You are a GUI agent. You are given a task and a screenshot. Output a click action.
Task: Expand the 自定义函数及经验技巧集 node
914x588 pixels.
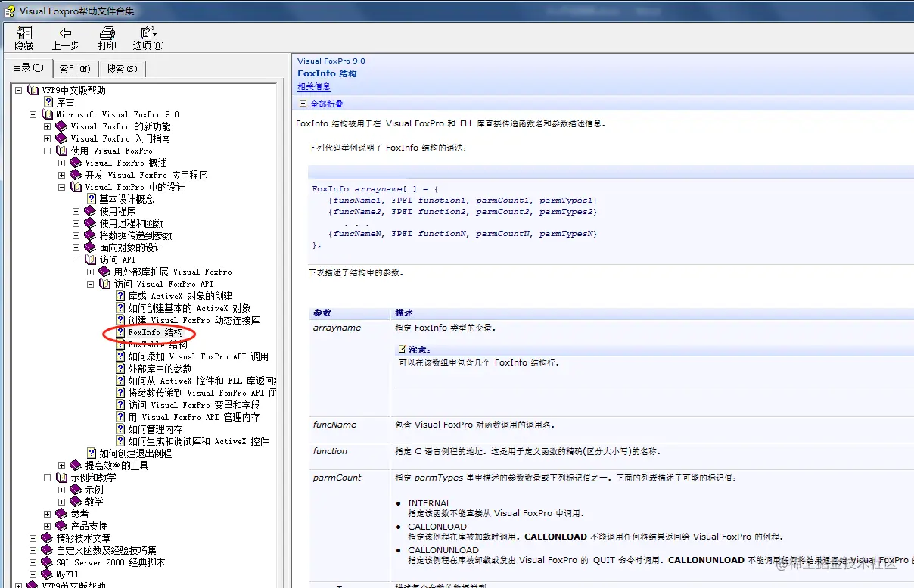[33, 550]
